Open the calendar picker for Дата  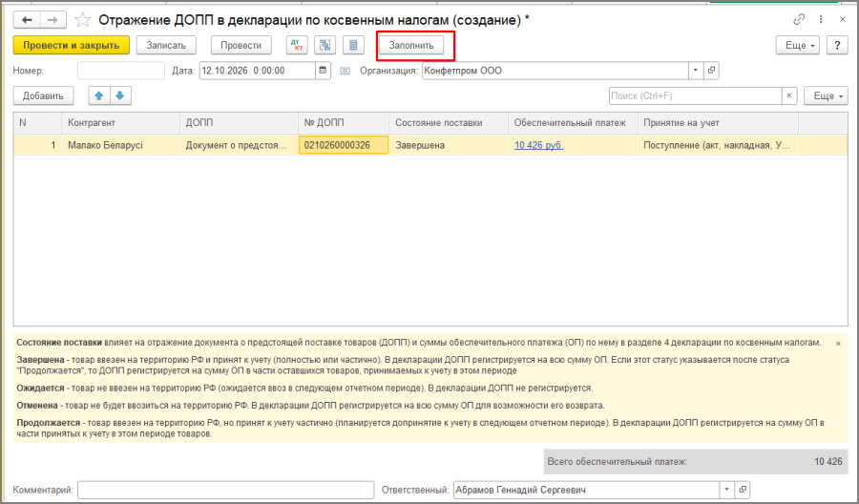coord(324,71)
